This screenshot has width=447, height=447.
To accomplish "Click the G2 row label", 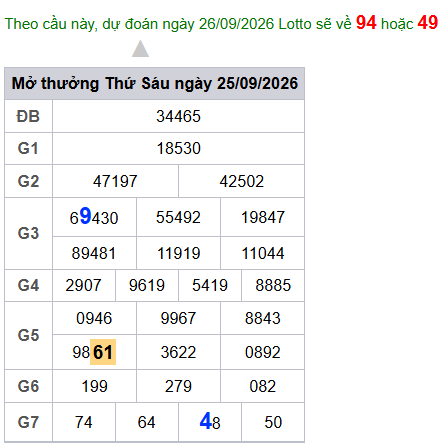I will [x=28, y=181].
